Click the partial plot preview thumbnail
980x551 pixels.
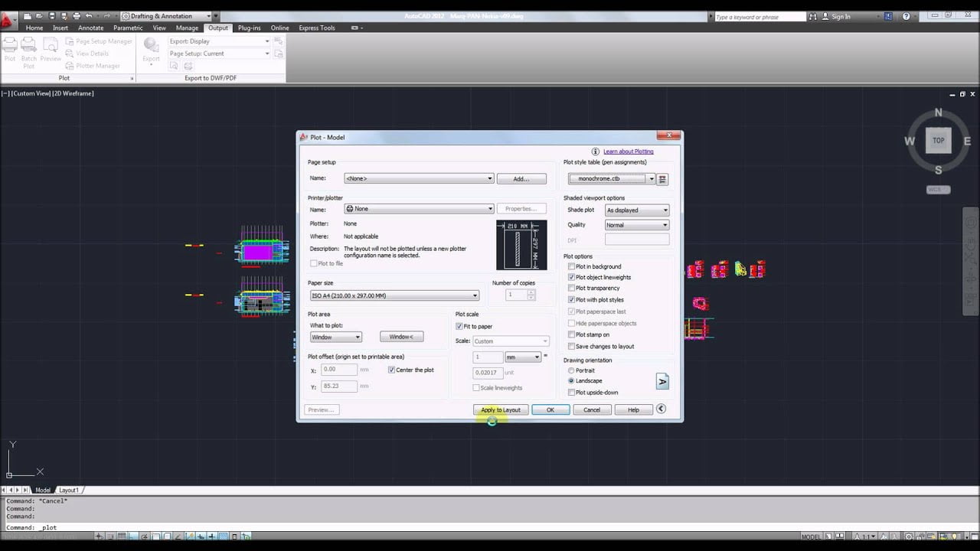click(521, 245)
